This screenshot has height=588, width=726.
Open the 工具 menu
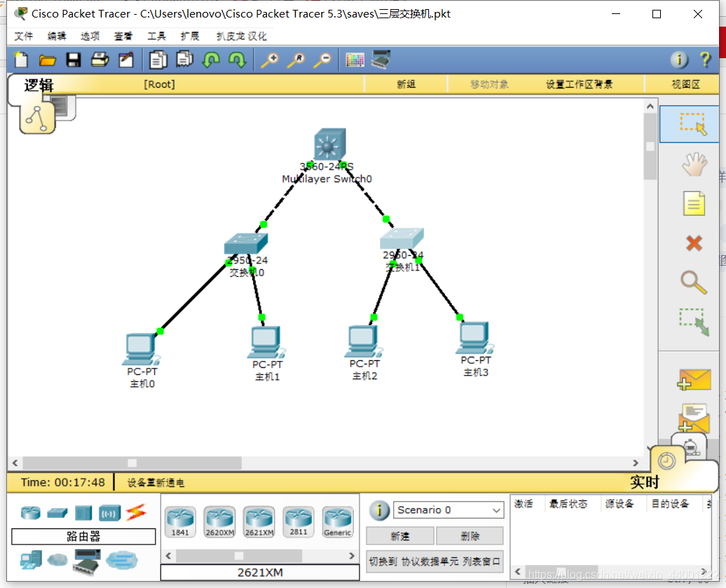pos(156,36)
